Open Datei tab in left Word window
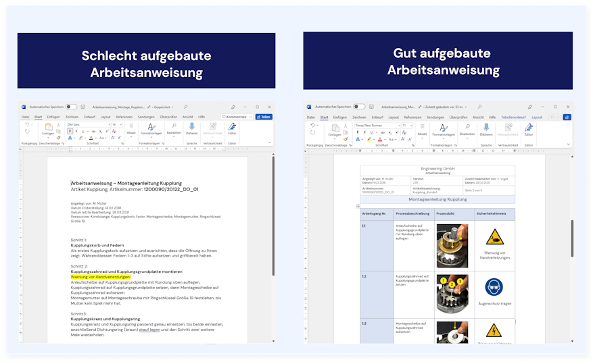Viewport: 595px width, 364px height. [x=26, y=117]
